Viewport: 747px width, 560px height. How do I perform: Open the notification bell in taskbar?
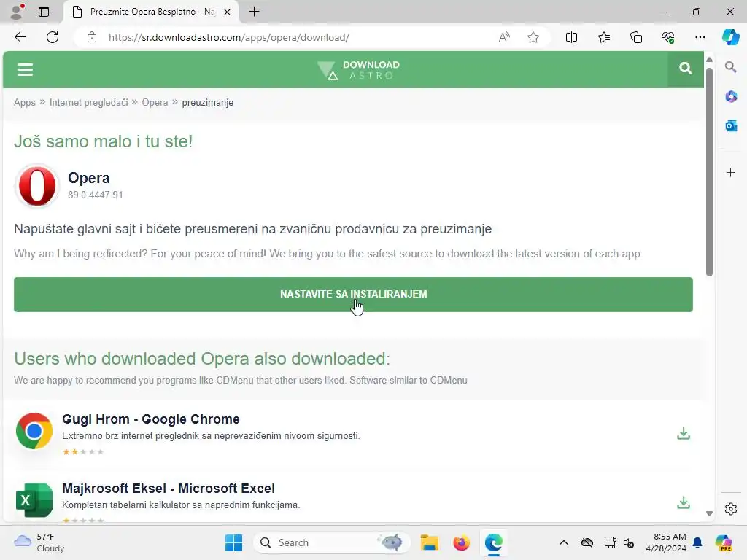click(x=697, y=542)
